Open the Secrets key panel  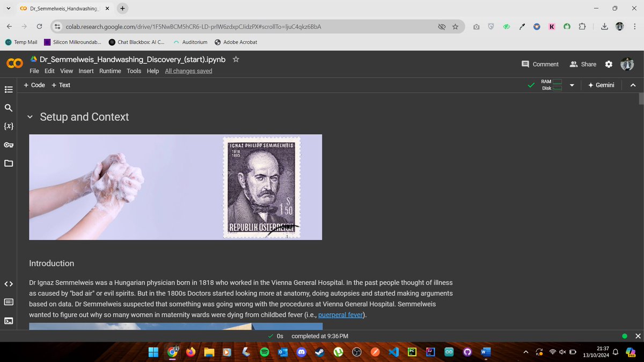[x=9, y=145]
